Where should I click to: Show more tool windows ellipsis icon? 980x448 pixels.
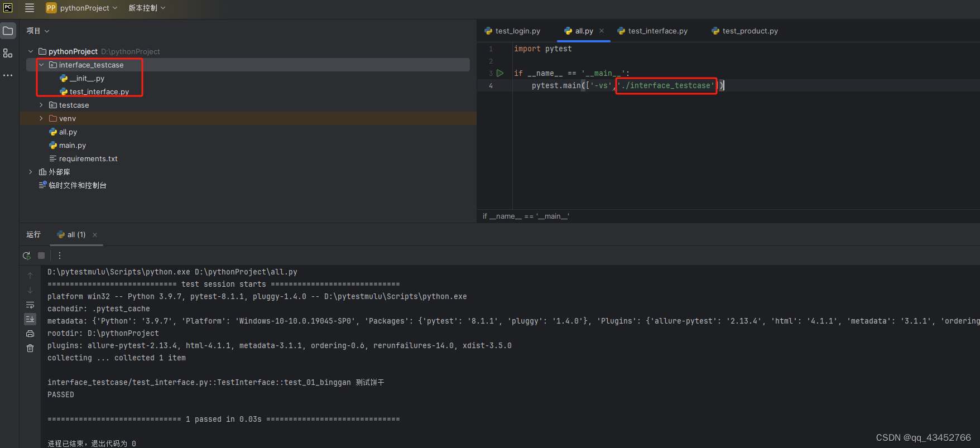point(8,75)
